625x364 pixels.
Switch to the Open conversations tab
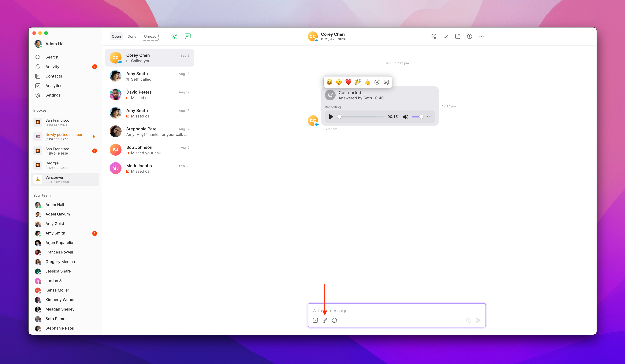(x=116, y=36)
